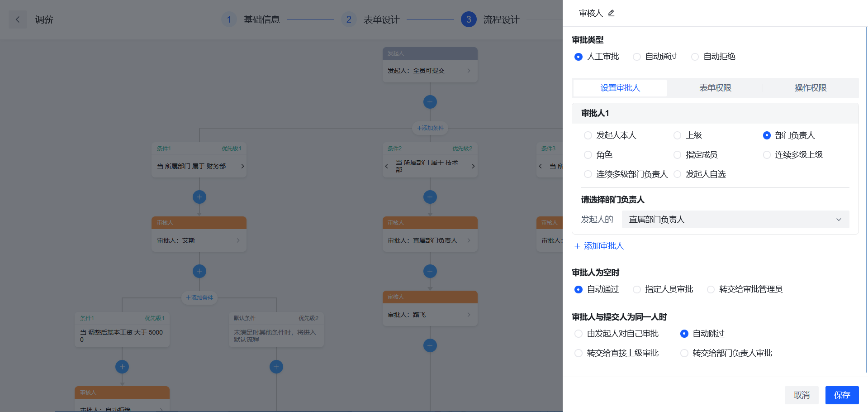Go to 流程设计 step
This screenshot has width=868, height=412.
501,19
